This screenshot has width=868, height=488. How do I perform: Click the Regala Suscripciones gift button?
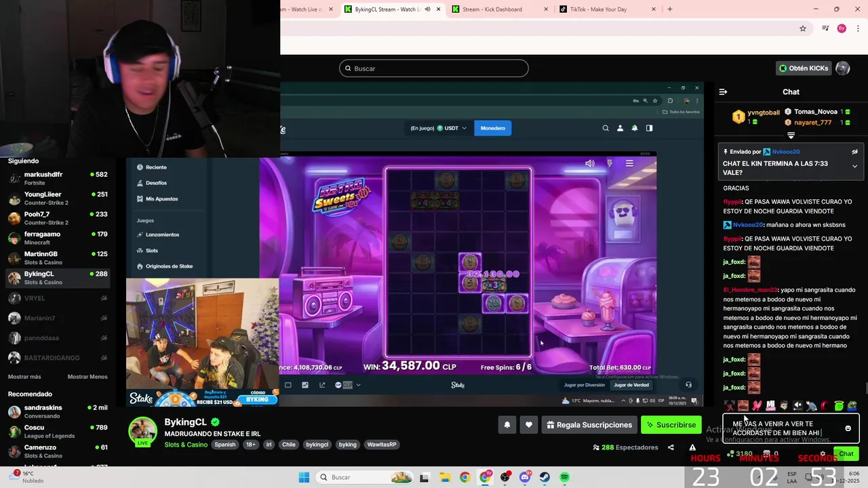tap(588, 425)
